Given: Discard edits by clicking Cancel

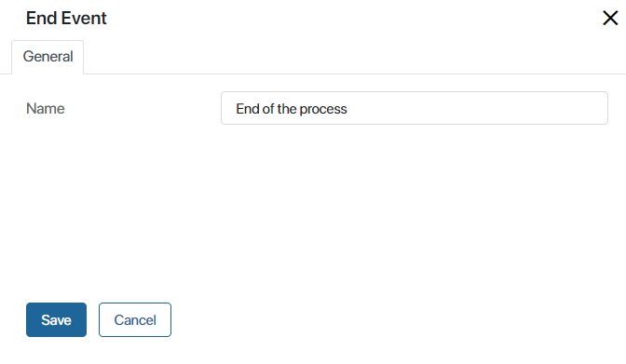Looking at the screenshot, I should [135, 319].
